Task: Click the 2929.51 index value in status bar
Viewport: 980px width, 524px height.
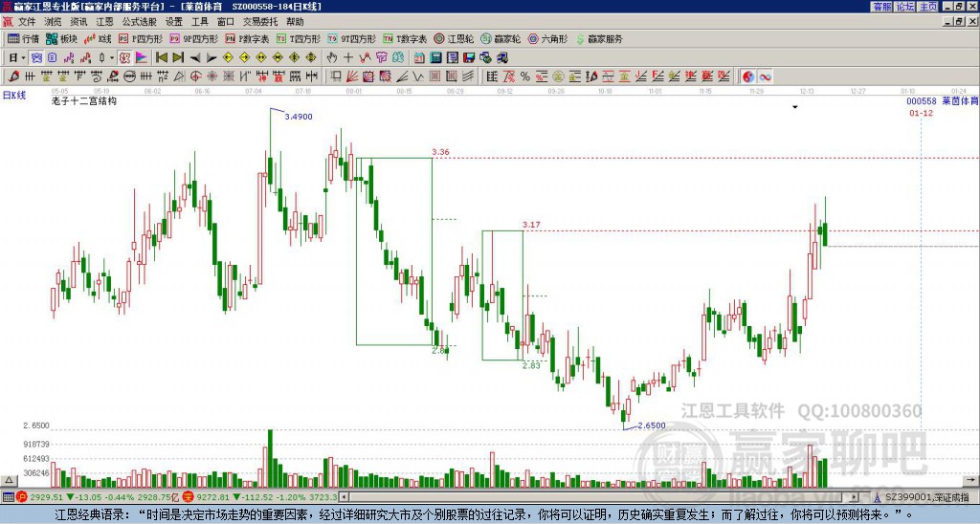Action: pyautogui.click(x=46, y=497)
